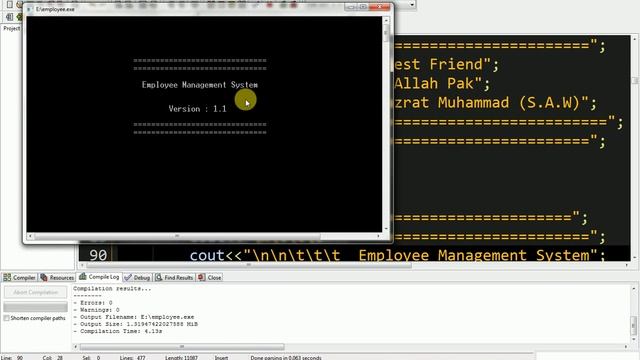This screenshot has width=640, height=360.
Task: Click 'Compilation Time: 4.13s' log line
Action: tap(118, 331)
